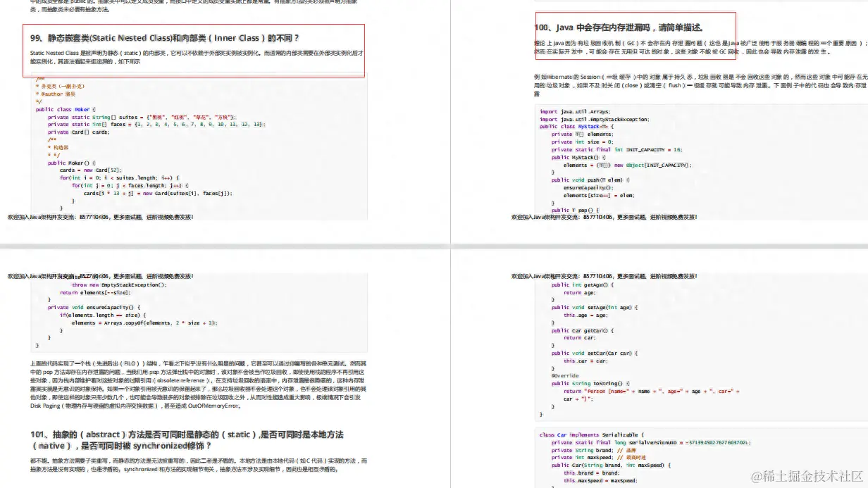Screen dimensions: 868x488
Task: Click the paragraph starting '上面的代码实现了一个栈'
Action: pos(199,384)
